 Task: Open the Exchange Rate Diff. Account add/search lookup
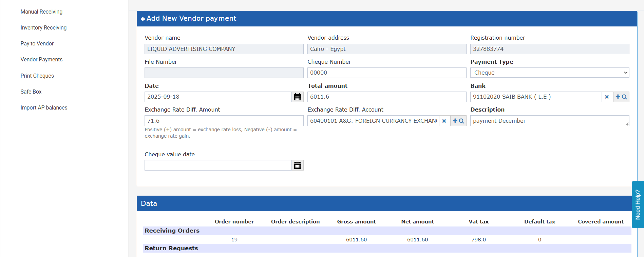pos(458,121)
